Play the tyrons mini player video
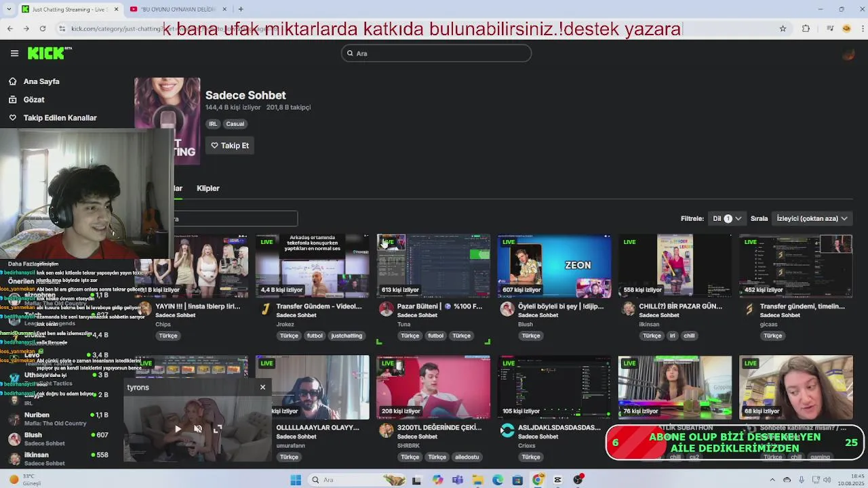Viewport: 868px width, 488px height. (x=178, y=428)
